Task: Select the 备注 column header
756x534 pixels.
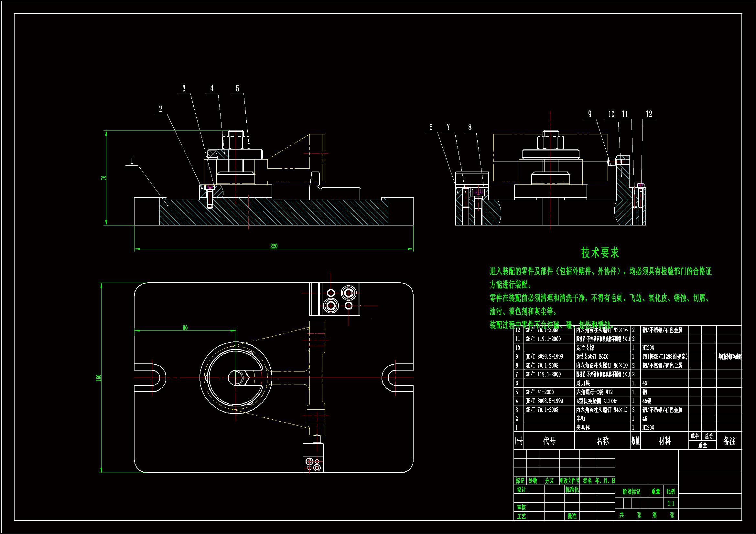Action: click(729, 441)
